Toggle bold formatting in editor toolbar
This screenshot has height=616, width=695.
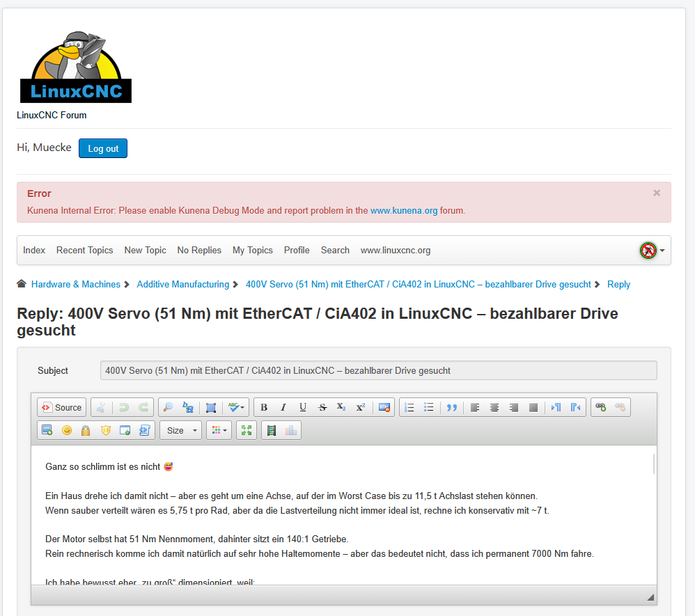click(264, 408)
